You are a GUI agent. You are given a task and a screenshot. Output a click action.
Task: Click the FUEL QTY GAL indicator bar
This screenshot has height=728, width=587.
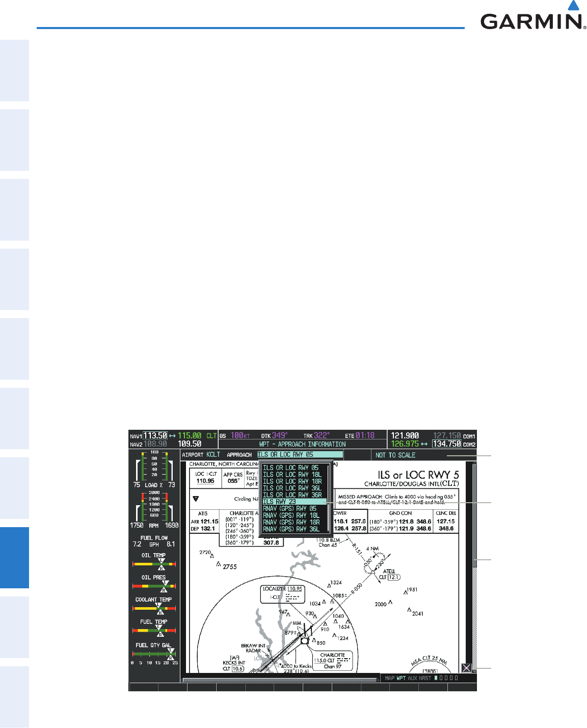154,655
